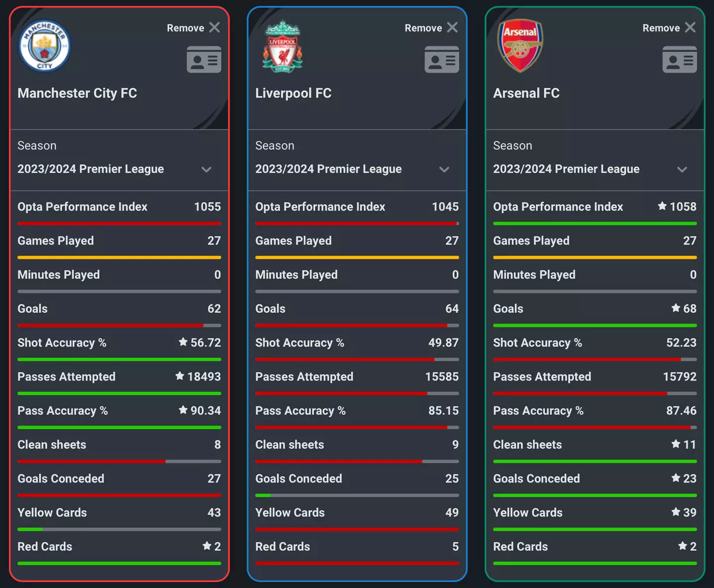Open Liverpool's profile card icon
The height and width of the screenshot is (588, 714).
coord(442,59)
